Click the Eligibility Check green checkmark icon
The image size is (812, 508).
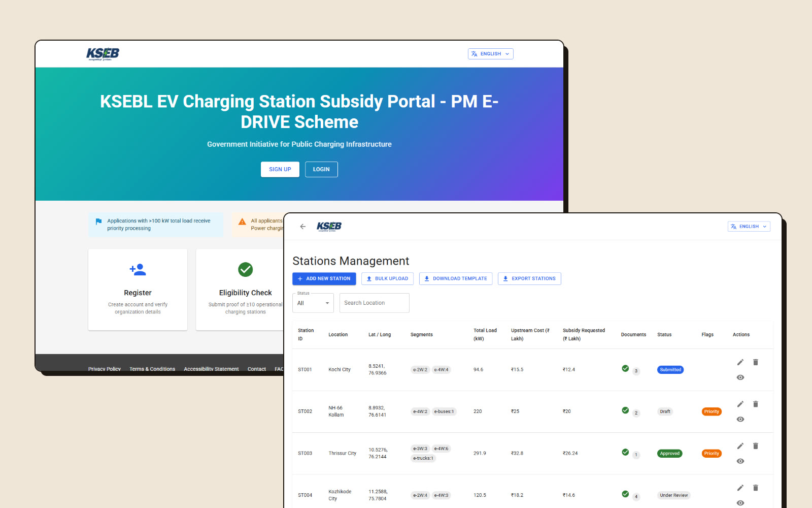246,270
